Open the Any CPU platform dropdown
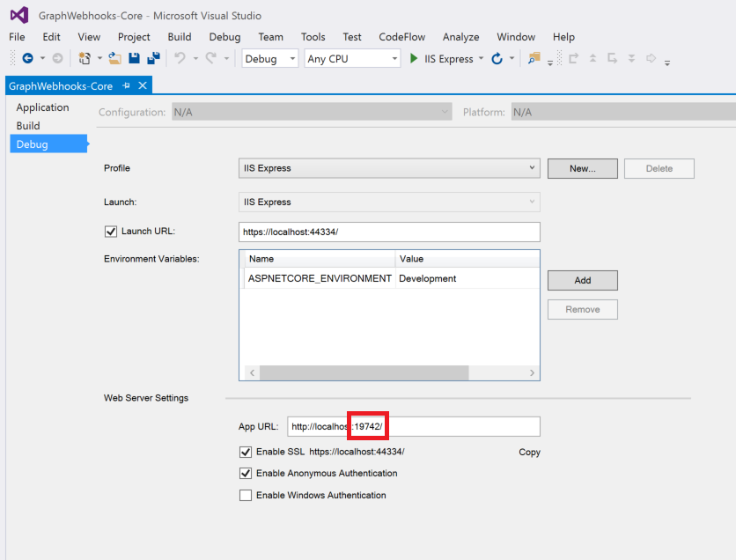The height and width of the screenshot is (560, 736). [x=352, y=59]
